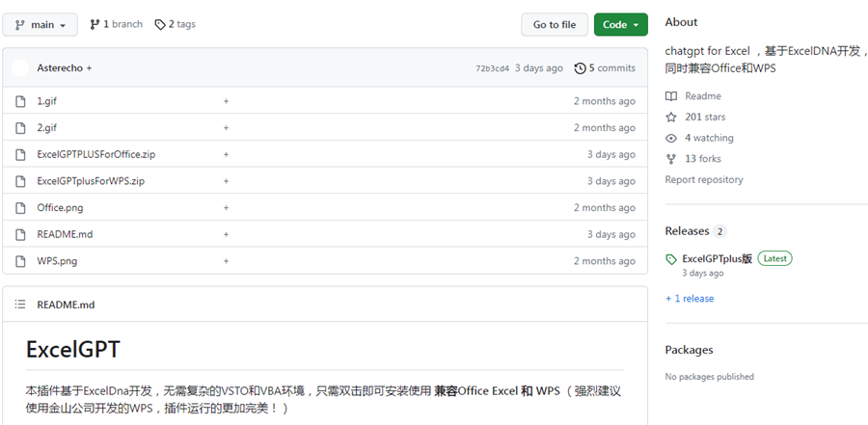Viewport: 868px width, 425px height.
Task: Click the Readme book icon in About
Action: [671, 96]
